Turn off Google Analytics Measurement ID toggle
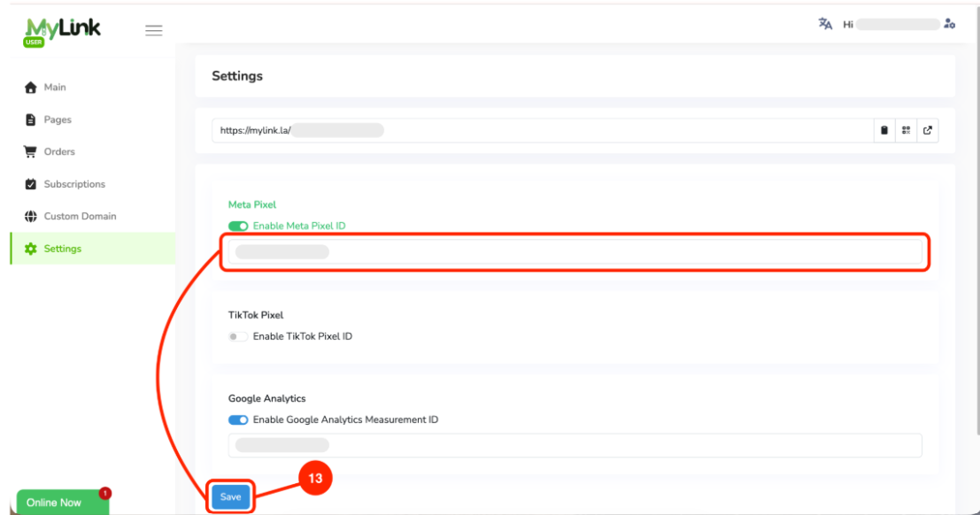Screen dimensions: 980x515 point(238,420)
